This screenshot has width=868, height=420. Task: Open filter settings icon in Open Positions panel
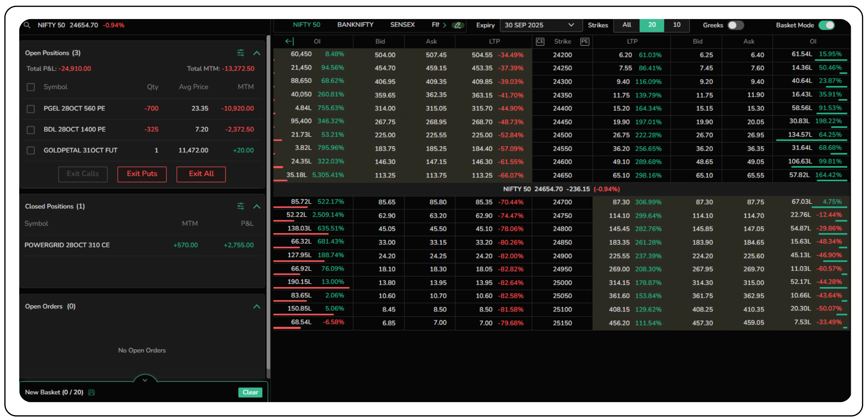[x=241, y=53]
